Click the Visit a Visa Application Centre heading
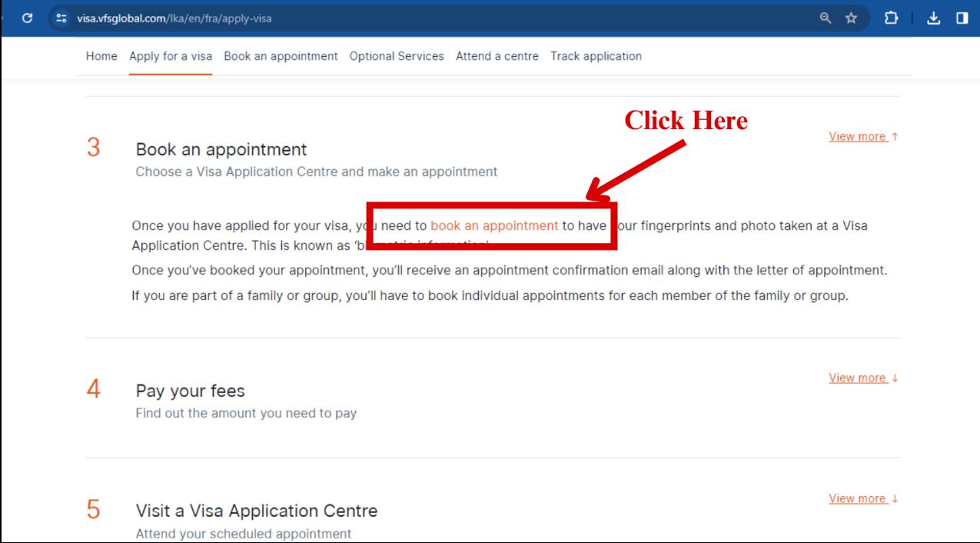980x543 pixels. (x=256, y=511)
